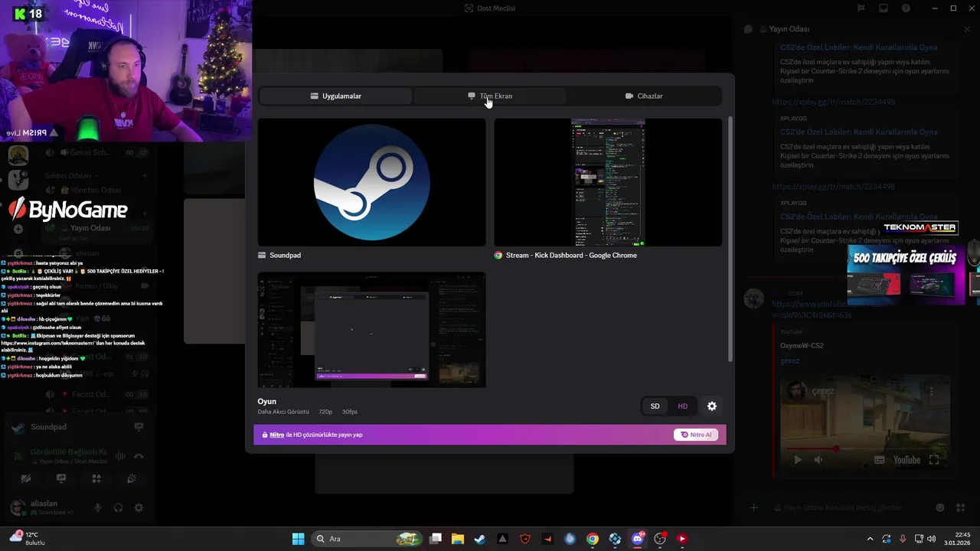Open the OxymoW-CS2 YouTube channel link

pos(802,346)
